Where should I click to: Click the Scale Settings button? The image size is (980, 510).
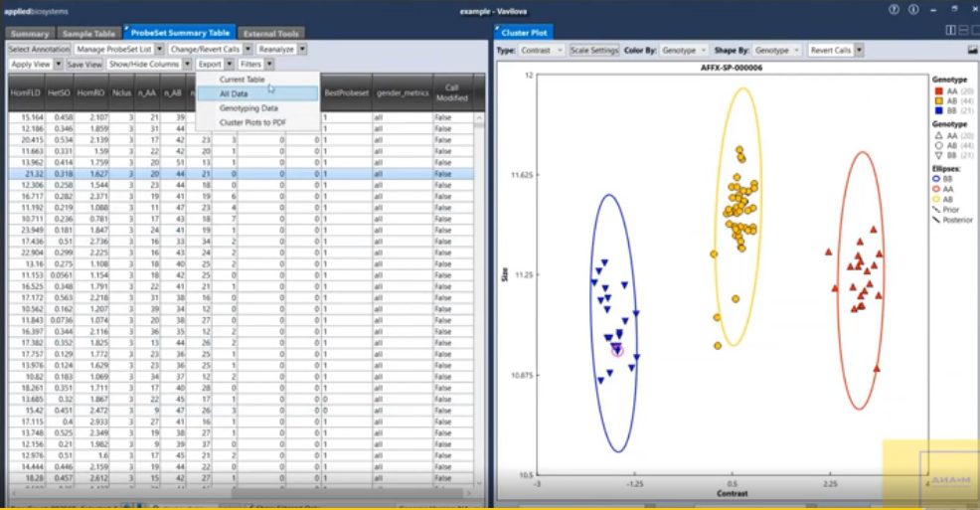click(x=594, y=50)
